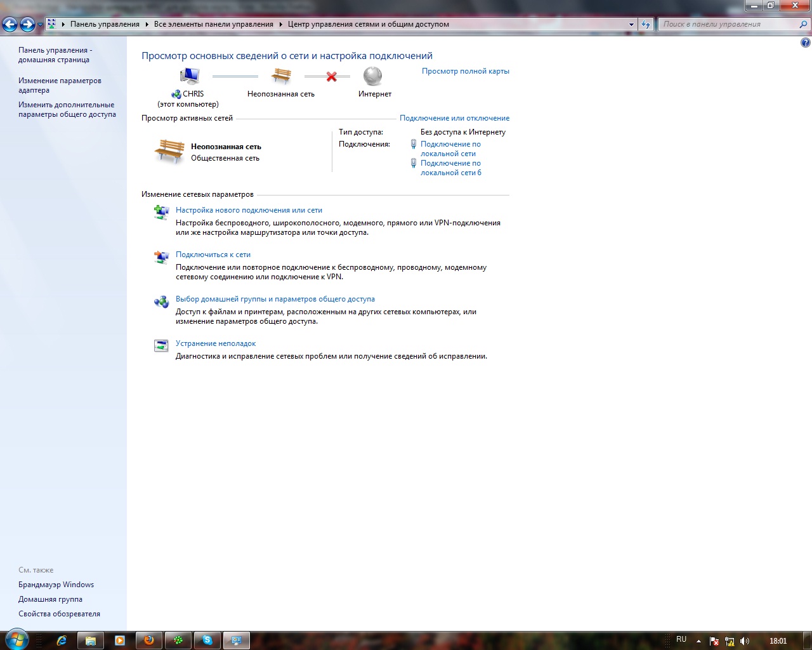
Task: Click 'Без доступа к Интернету' access type value
Action: (x=463, y=132)
